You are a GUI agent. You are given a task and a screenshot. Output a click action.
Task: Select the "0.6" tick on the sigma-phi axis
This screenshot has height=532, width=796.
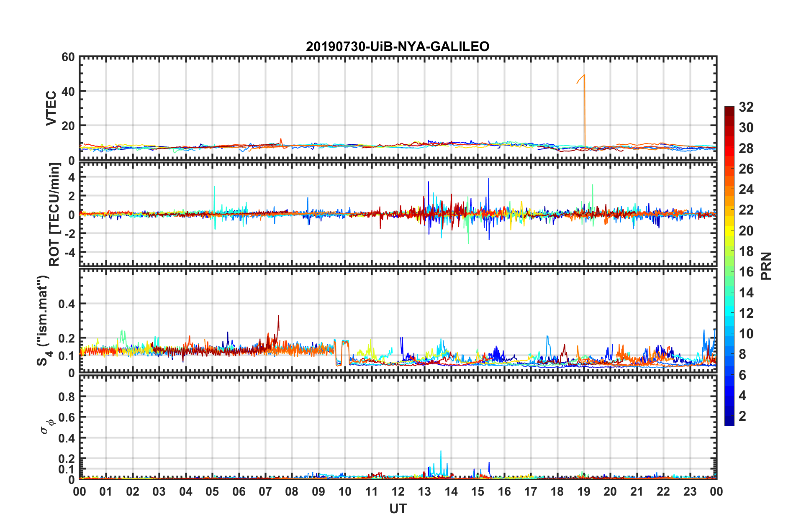coord(67,417)
